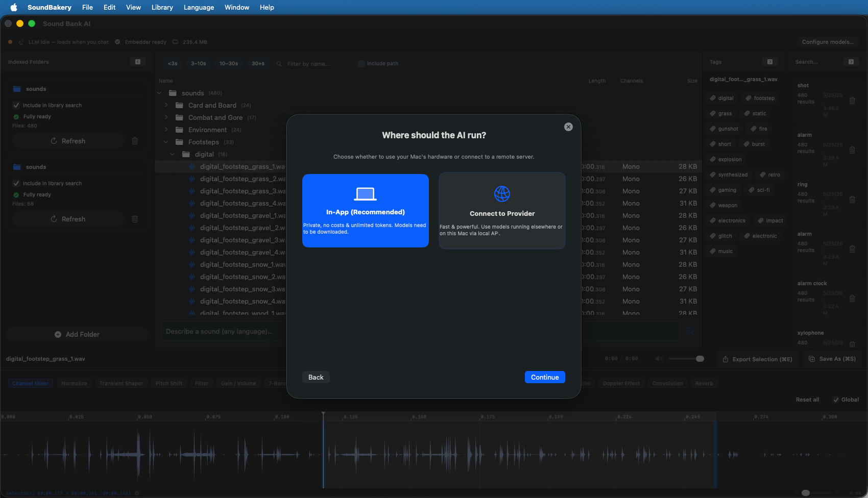The width and height of the screenshot is (868, 498).
Task: Open the Reverb effect tab
Action: (704, 383)
